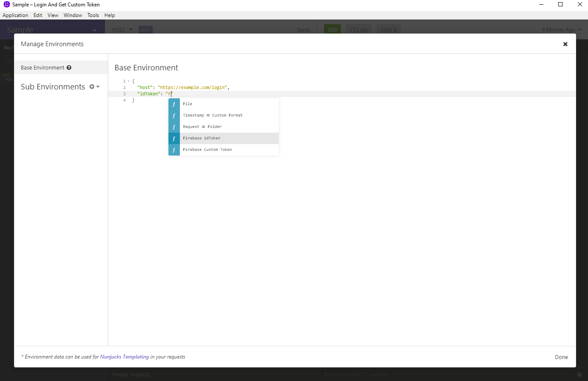Open the Base Environment help icon
The height and width of the screenshot is (381, 588).
(69, 68)
